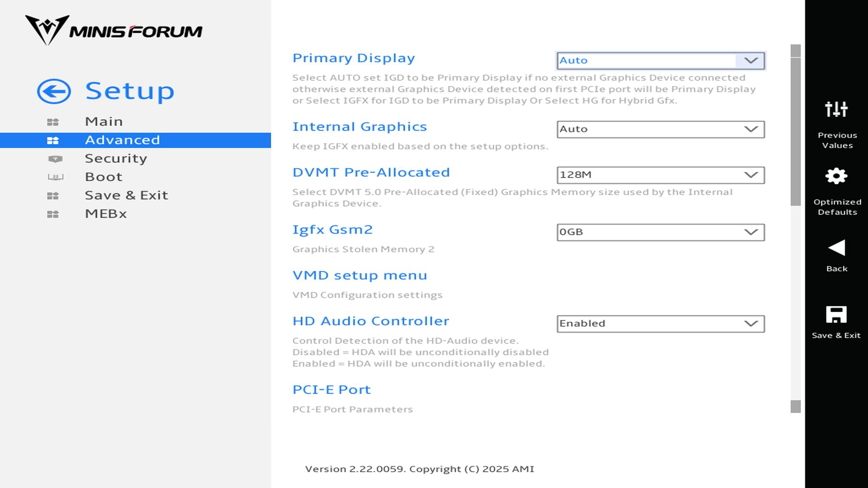Open the VMD setup menu link
The height and width of the screenshot is (488, 868).
coord(359,275)
